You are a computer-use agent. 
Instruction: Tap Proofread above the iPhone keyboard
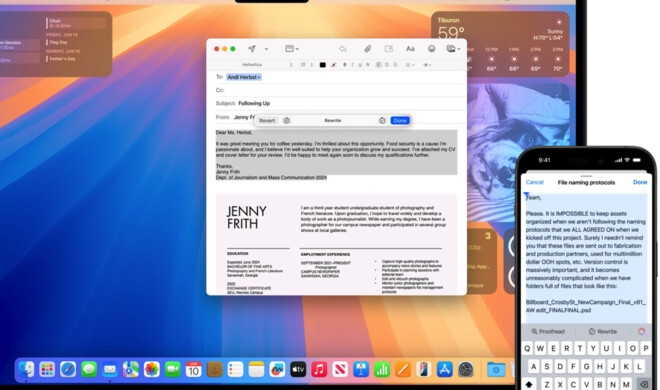(x=548, y=332)
